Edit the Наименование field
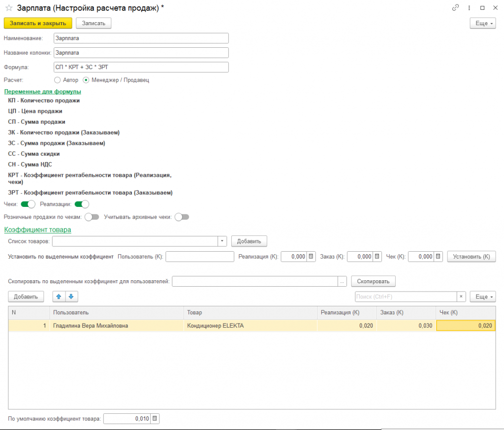This screenshot has height=430, width=504. tap(141, 38)
